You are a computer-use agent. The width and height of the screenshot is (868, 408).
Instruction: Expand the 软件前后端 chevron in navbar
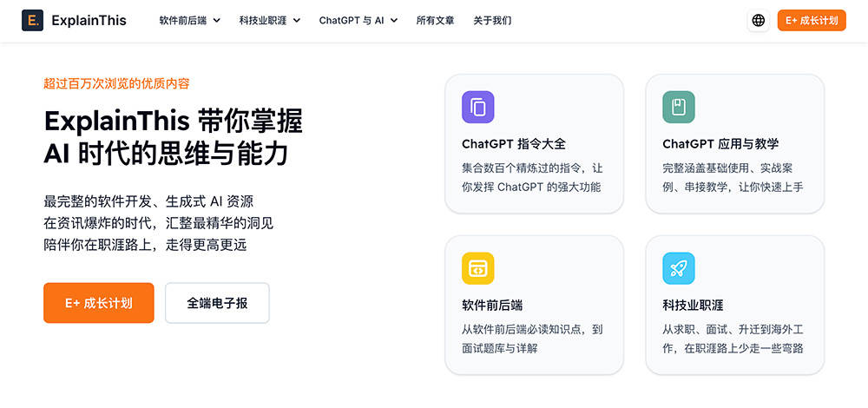point(216,21)
